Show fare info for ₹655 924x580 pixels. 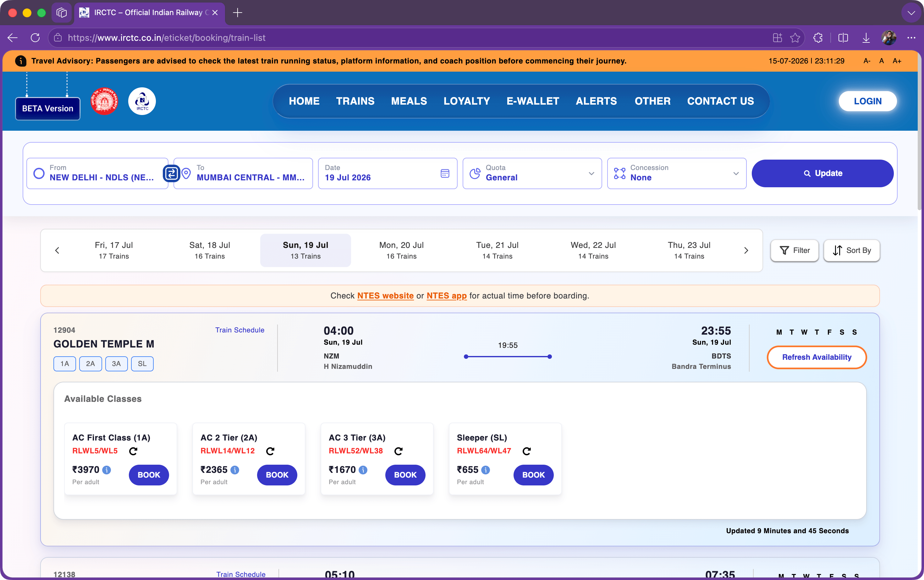(485, 470)
